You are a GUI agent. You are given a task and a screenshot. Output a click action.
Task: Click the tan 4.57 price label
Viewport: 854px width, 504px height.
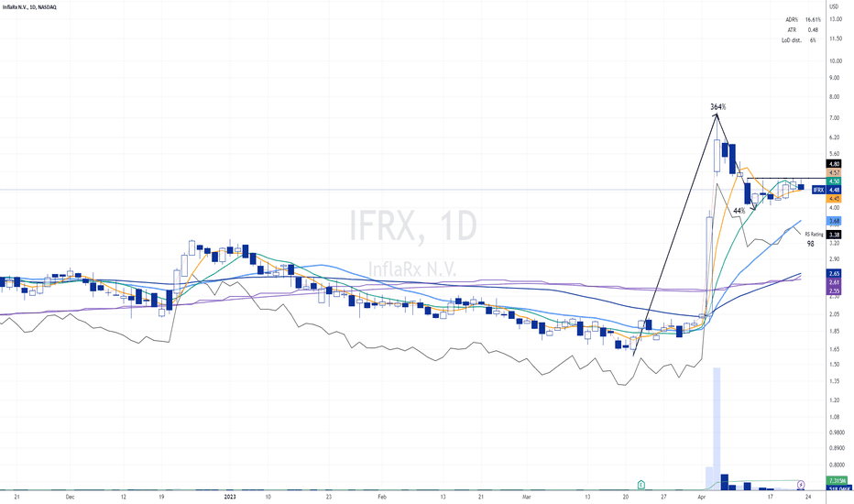834,172
